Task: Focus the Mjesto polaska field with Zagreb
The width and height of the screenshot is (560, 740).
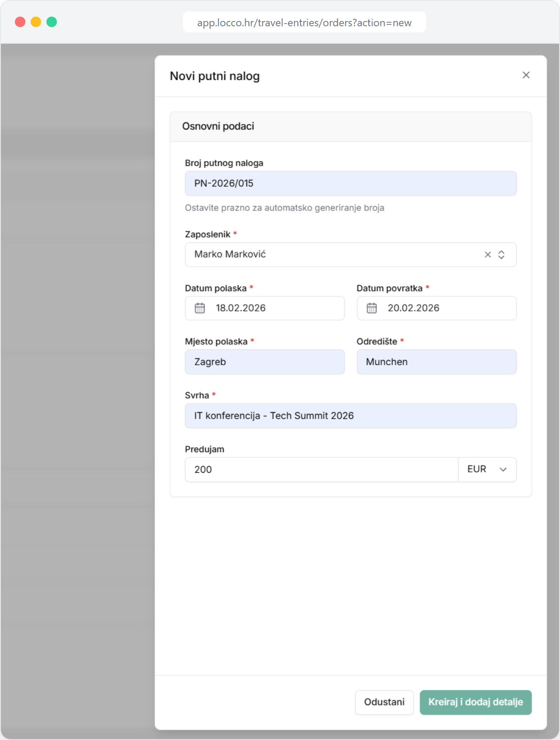Action: point(264,362)
